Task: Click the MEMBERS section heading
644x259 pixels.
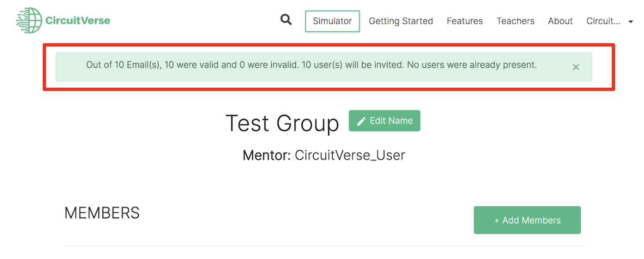Action: coord(102,213)
